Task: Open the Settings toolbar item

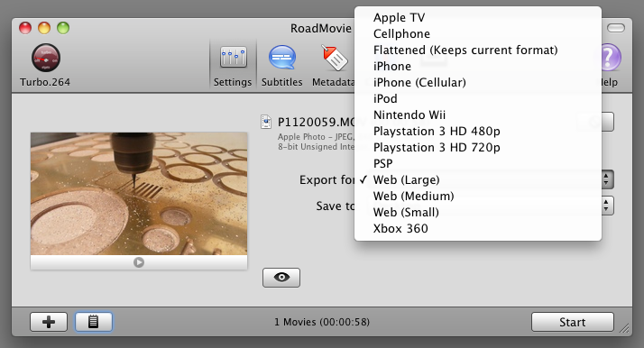Action: coord(233,65)
